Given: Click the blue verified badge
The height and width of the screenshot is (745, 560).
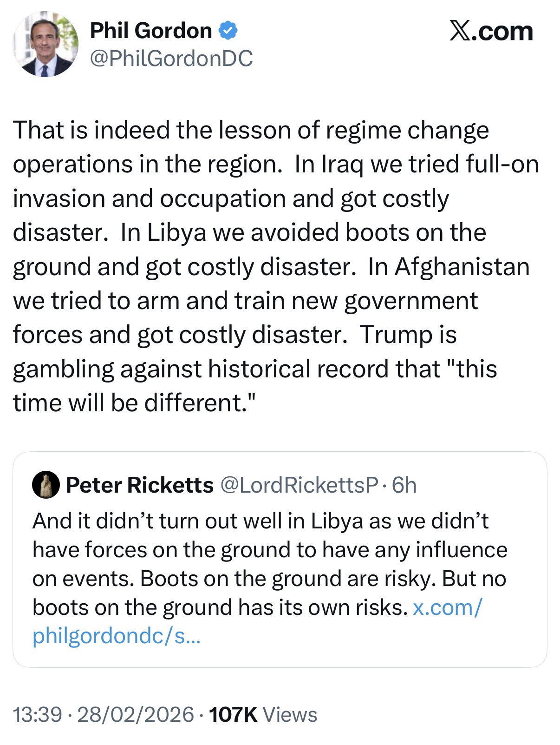Looking at the screenshot, I should [x=228, y=31].
